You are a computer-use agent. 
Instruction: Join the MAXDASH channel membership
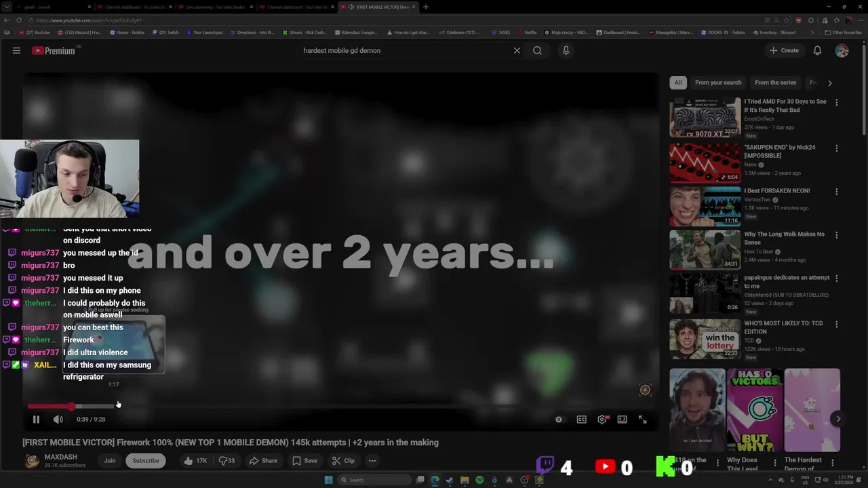click(x=110, y=461)
